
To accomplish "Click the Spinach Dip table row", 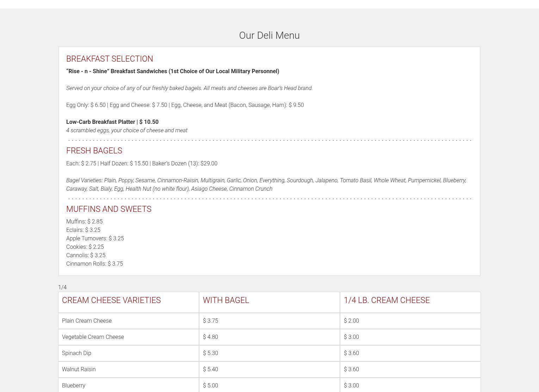I will click(76, 353).
